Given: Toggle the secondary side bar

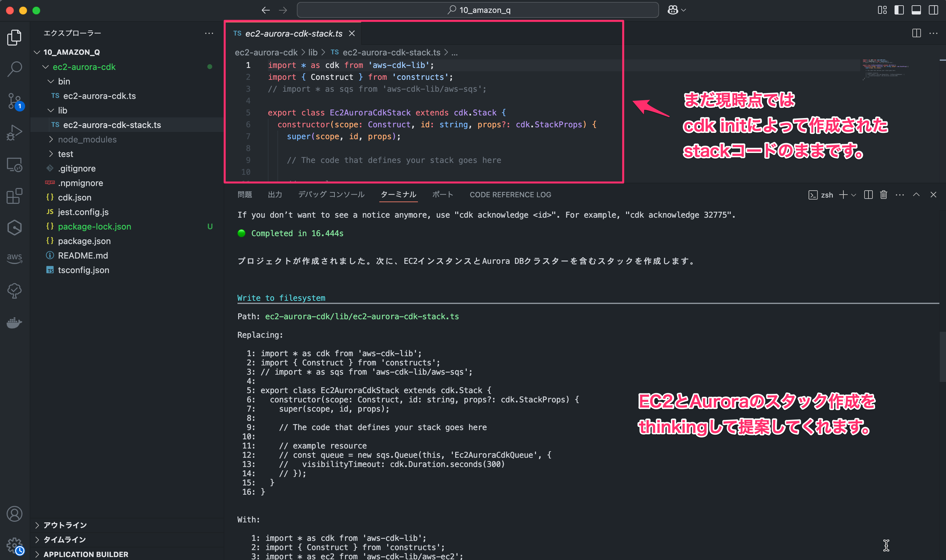Looking at the screenshot, I should tap(933, 10).
